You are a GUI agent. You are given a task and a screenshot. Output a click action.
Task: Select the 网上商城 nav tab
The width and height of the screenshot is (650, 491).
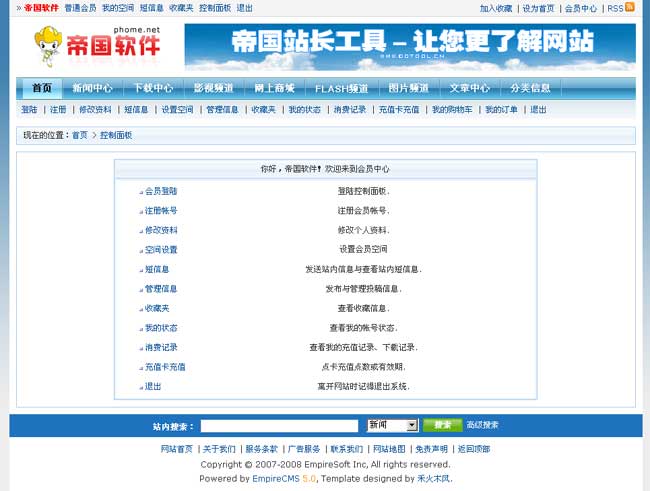click(274, 88)
